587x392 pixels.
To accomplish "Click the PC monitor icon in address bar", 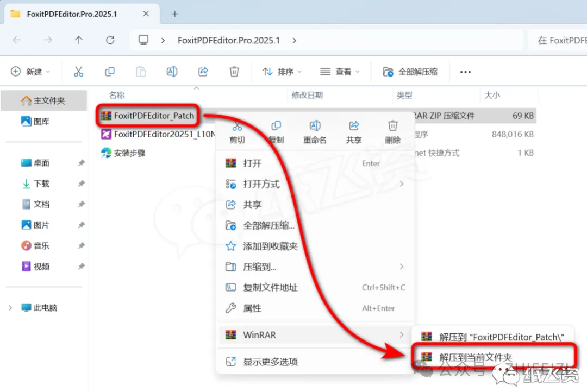I will pyautogui.click(x=143, y=40).
